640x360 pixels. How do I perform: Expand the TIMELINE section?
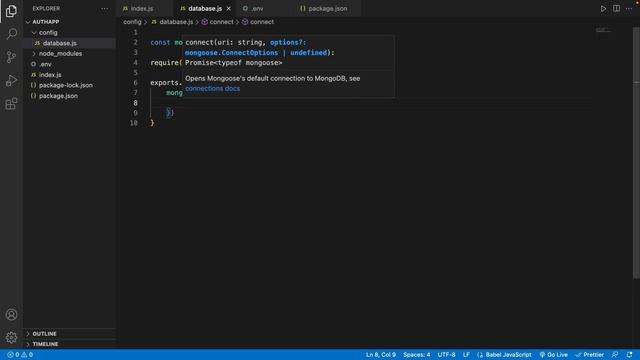click(x=69, y=344)
